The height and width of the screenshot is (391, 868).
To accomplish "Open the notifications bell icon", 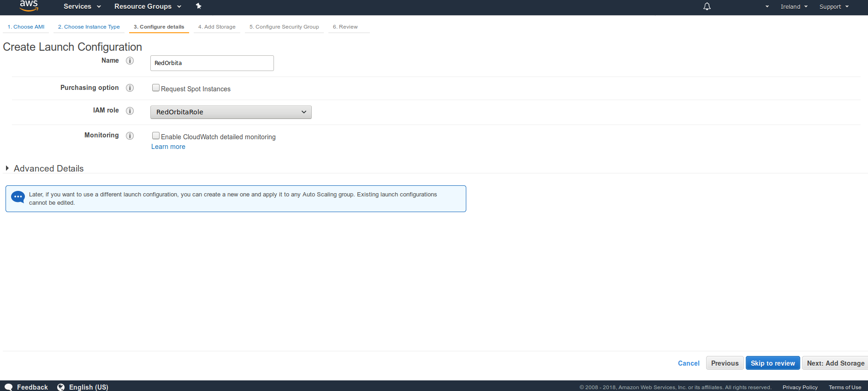I will pos(707,6).
